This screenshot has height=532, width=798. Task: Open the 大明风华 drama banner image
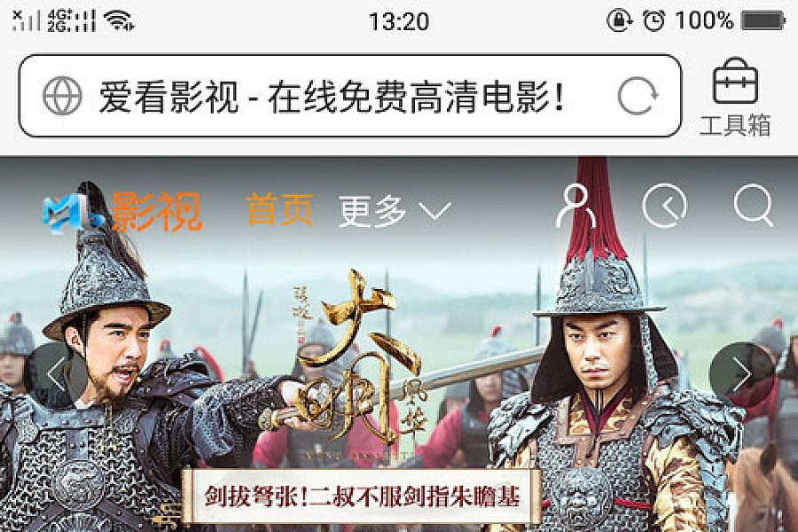pos(399,344)
